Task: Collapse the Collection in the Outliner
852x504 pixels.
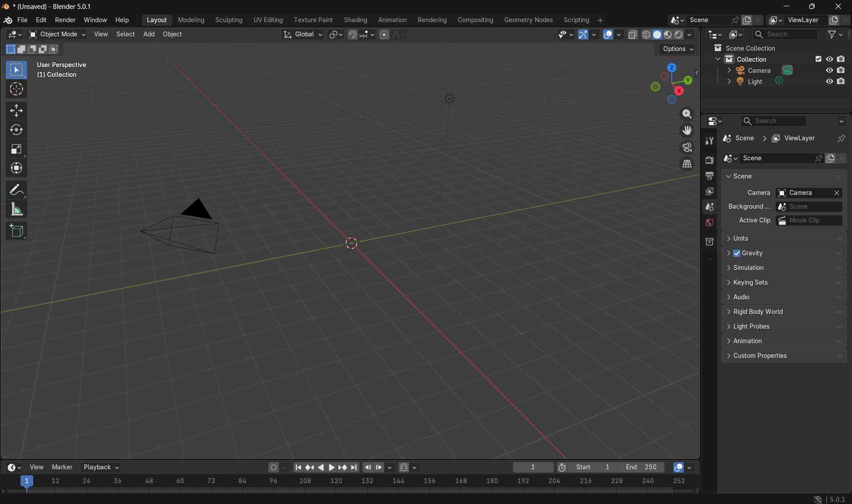Action: [718, 59]
